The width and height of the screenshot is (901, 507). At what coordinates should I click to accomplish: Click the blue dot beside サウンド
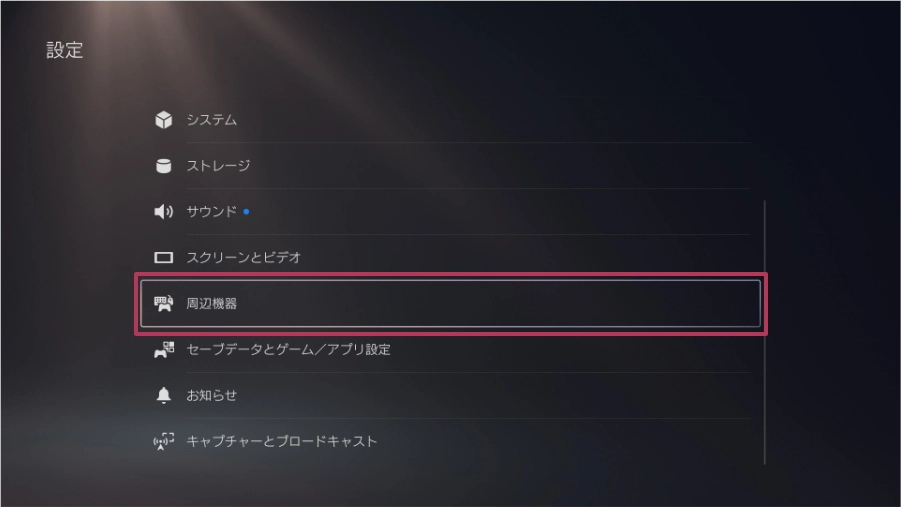coord(246,212)
